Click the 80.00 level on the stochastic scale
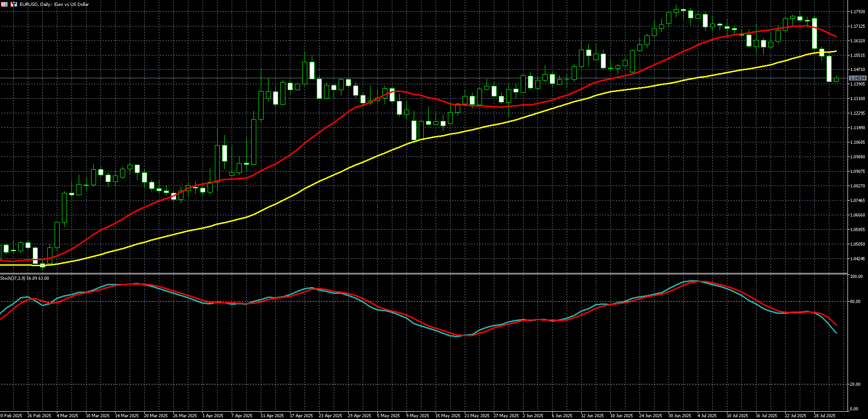This screenshot has height=419, width=868. [856, 302]
